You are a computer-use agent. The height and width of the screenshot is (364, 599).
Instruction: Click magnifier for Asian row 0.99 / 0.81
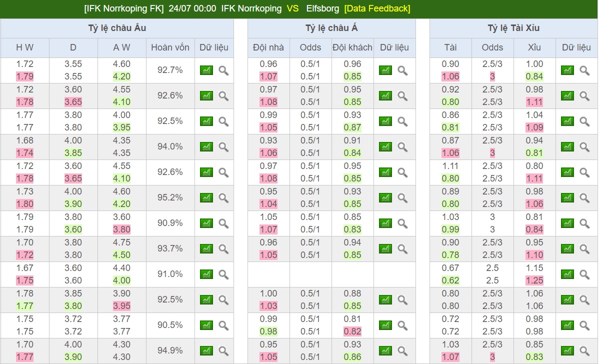402,325
